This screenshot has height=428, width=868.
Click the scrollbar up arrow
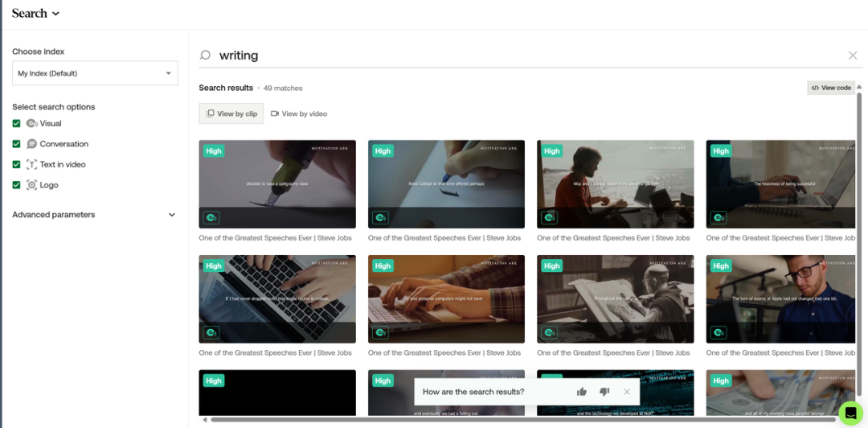(x=859, y=87)
